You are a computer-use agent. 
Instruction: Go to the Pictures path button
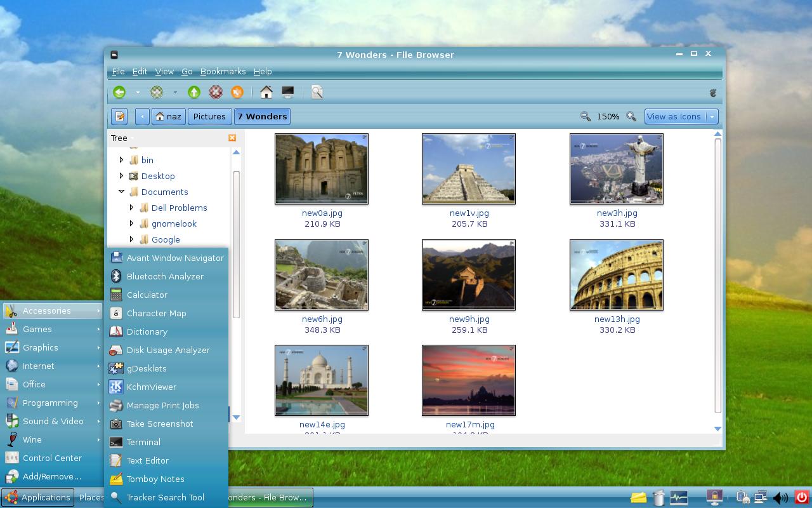click(x=209, y=116)
